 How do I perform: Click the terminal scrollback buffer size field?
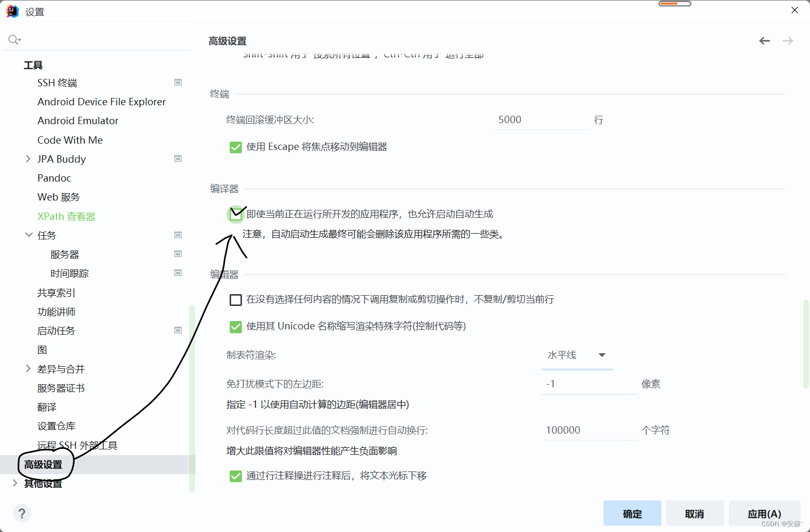tap(541, 119)
